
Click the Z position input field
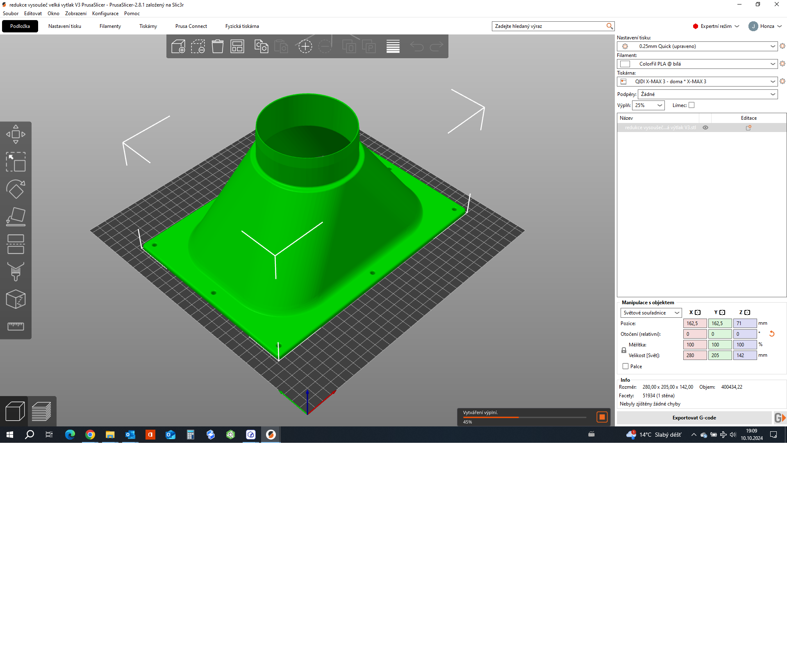click(x=745, y=323)
